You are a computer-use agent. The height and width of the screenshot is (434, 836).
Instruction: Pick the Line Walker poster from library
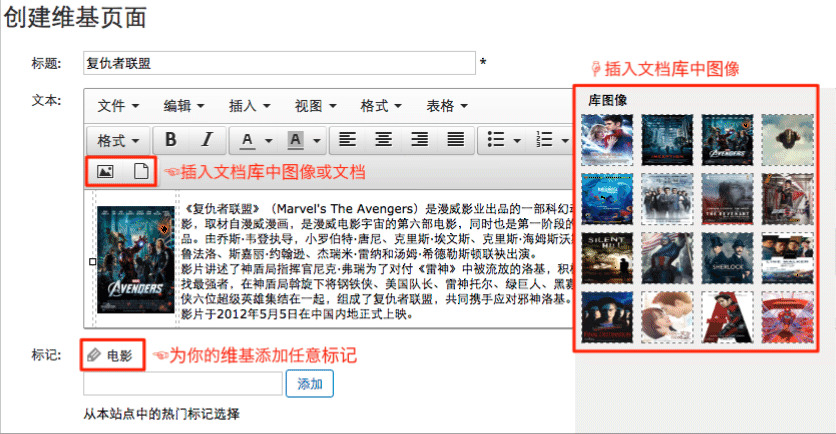pos(787,258)
